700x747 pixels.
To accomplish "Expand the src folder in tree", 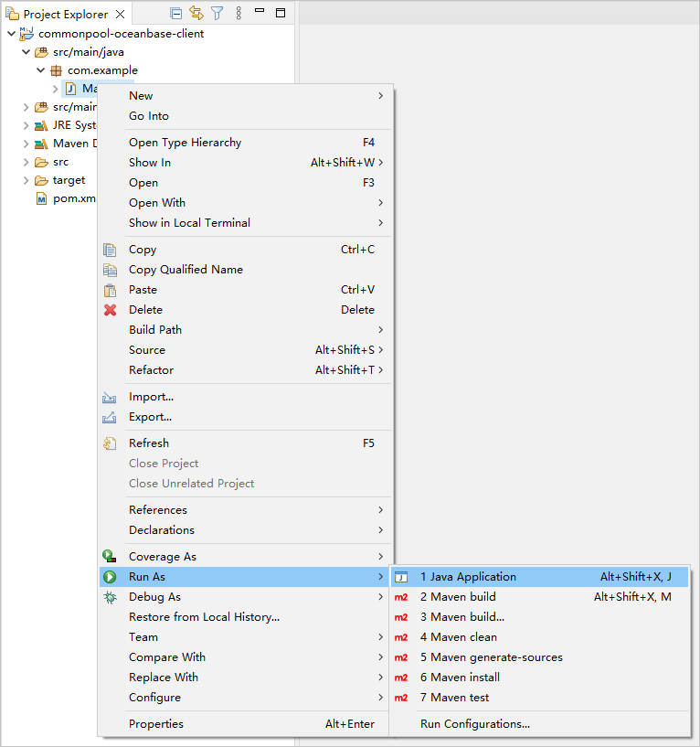I will (26, 162).
